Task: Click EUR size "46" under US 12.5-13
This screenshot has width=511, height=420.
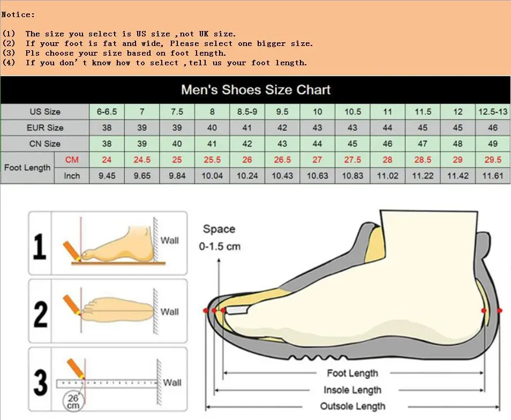Action: (493, 128)
